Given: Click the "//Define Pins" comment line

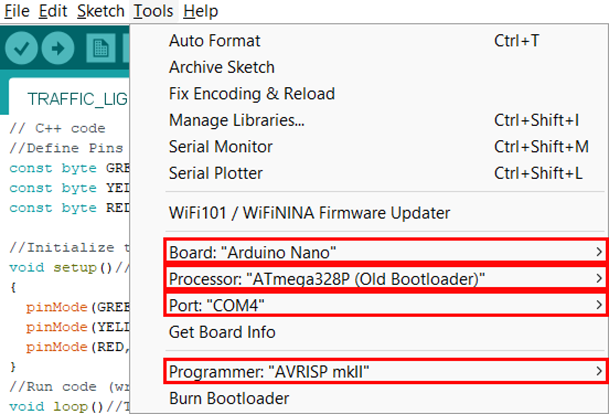Looking at the screenshot, I should [66, 148].
